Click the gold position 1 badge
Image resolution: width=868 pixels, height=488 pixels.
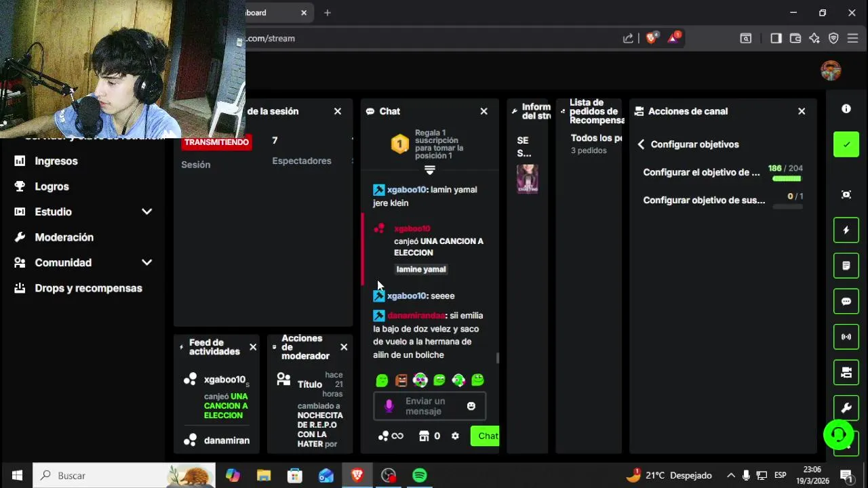(399, 144)
